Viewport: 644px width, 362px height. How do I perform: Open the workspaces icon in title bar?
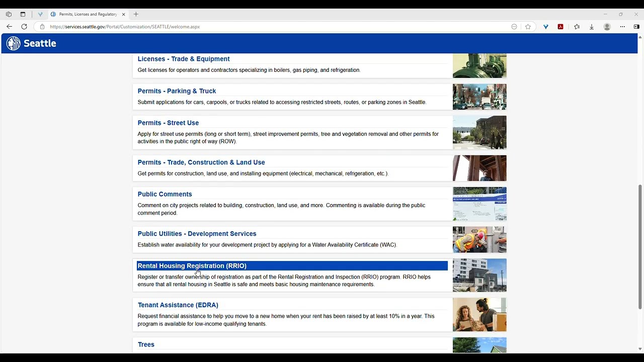[x=9, y=14]
